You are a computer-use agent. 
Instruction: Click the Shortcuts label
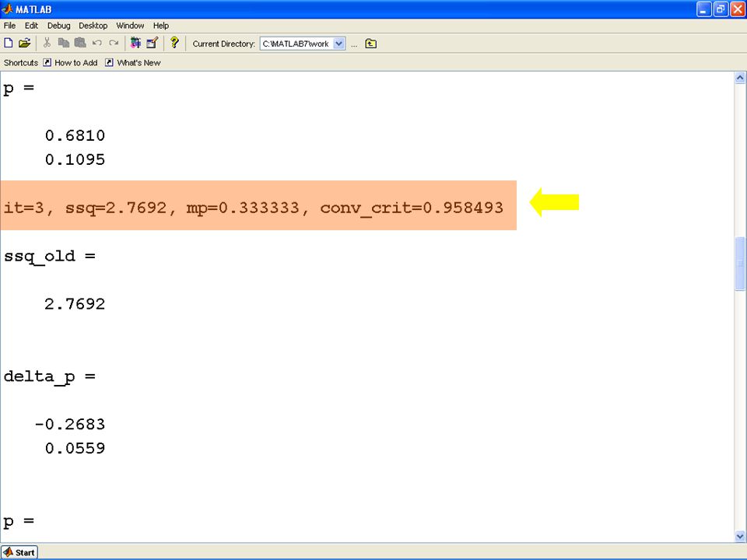coord(20,62)
